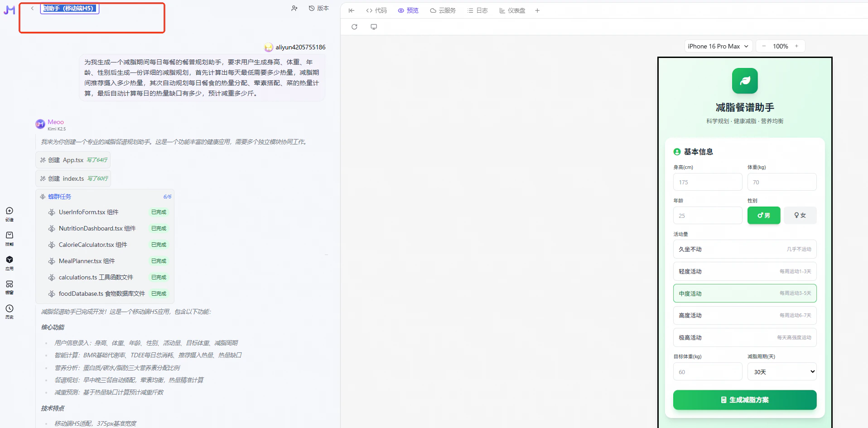Open the 日志 tab
Screen dimensions: 868x428
477,10
